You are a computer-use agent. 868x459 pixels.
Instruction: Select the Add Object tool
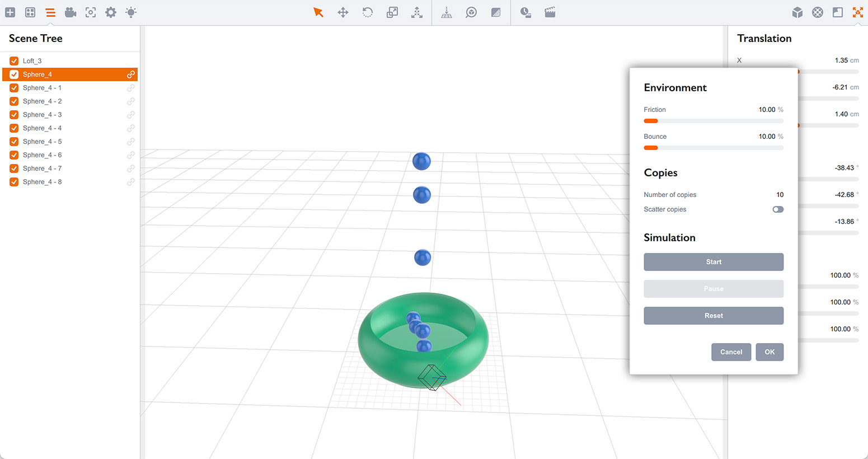(10, 12)
